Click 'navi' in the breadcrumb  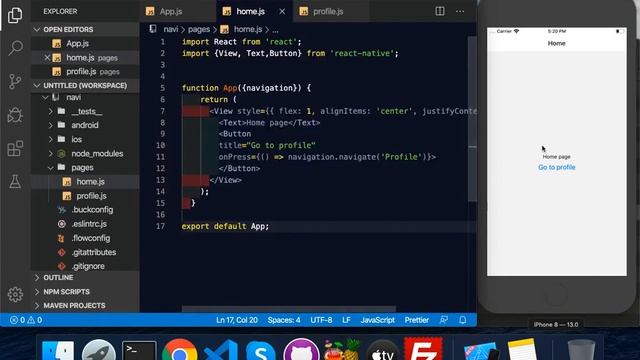pos(171,29)
